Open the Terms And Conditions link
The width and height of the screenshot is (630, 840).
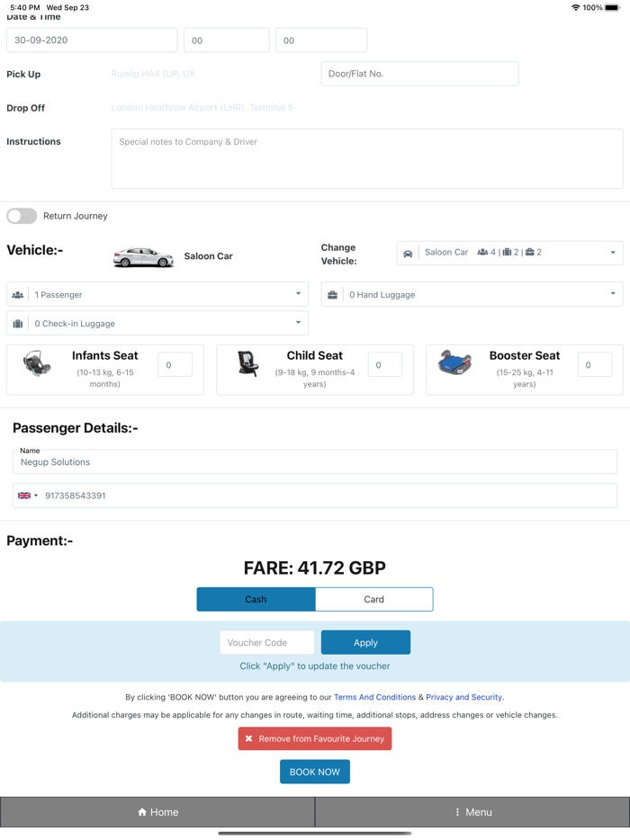pyautogui.click(x=374, y=697)
